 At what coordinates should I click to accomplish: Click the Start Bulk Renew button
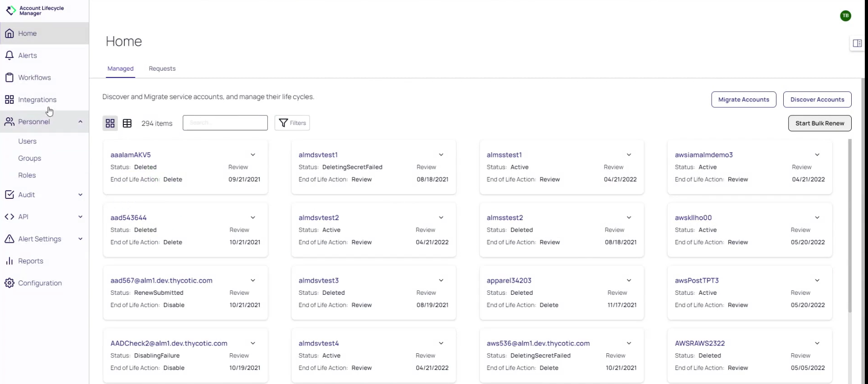pyautogui.click(x=820, y=123)
